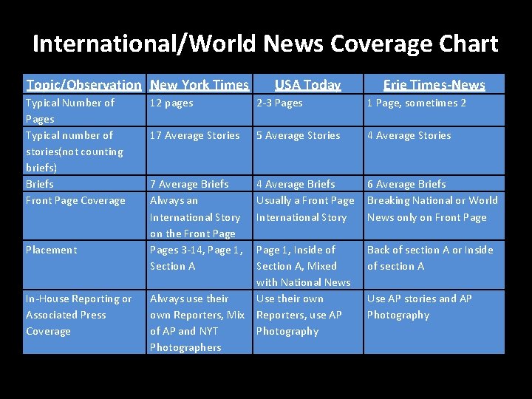Click 'Breaking National or World News only' cell
Image resolution: width=532 pixels, height=399 pixels.
tap(434, 216)
